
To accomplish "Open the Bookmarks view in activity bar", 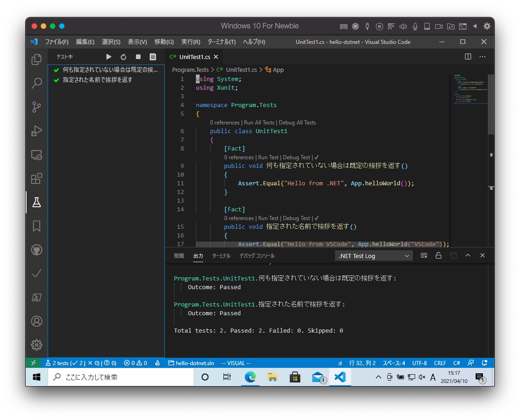I will click(x=37, y=226).
